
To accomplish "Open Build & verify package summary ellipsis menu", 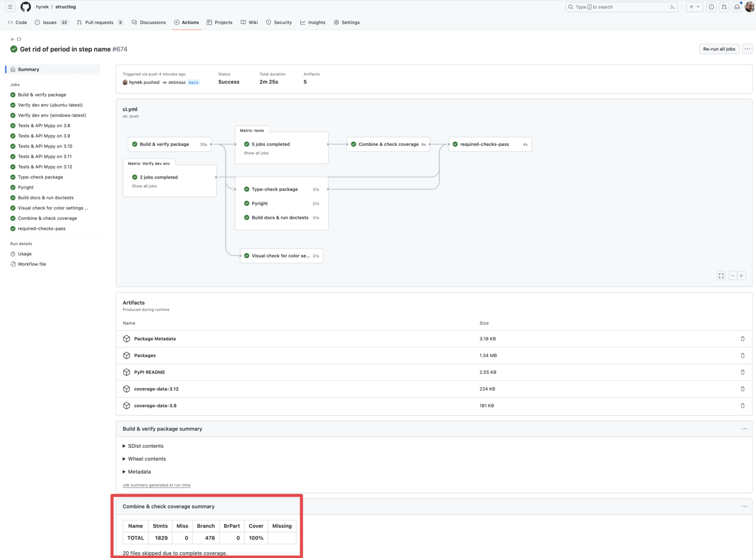I will click(744, 429).
